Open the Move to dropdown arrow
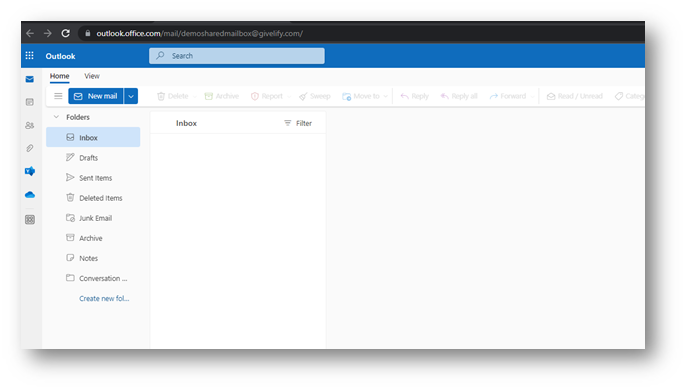 pyautogui.click(x=386, y=96)
